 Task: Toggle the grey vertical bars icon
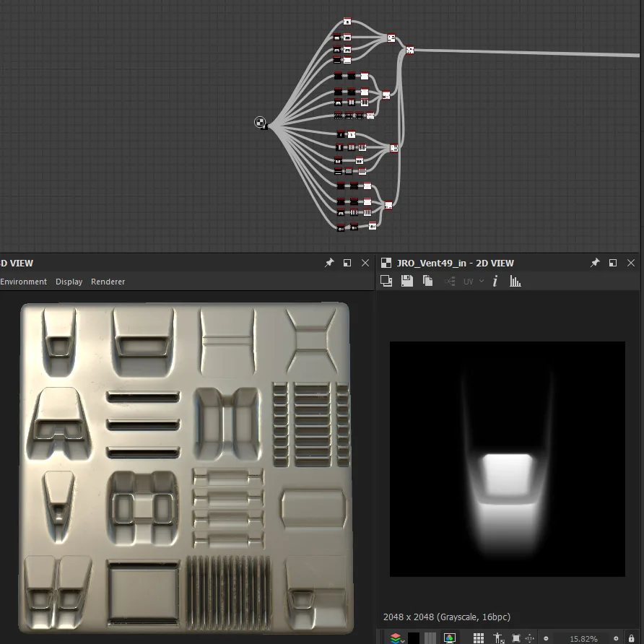coord(430,638)
